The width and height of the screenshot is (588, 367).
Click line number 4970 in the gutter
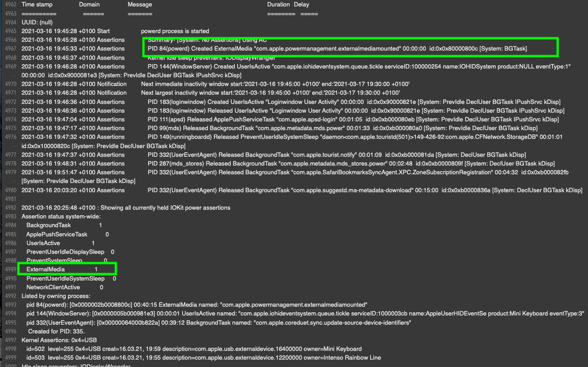click(x=10, y=84)
